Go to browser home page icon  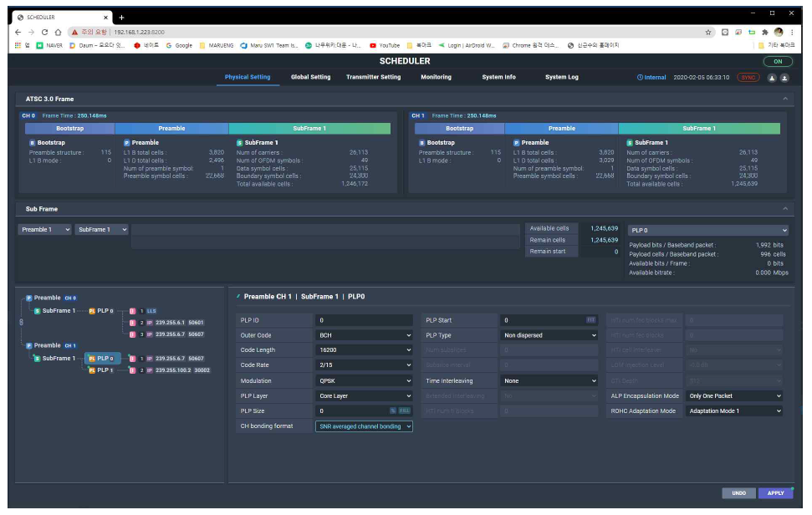[x=58, y=32]
